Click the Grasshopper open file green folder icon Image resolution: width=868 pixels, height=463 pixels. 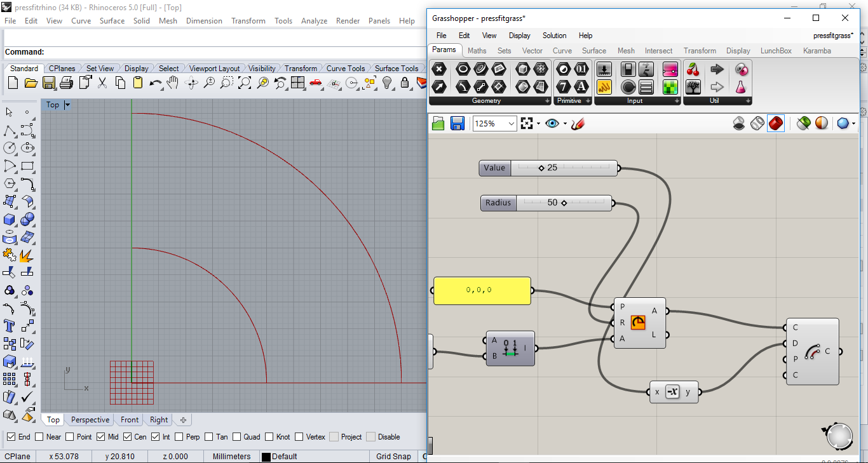coord(438,123)
